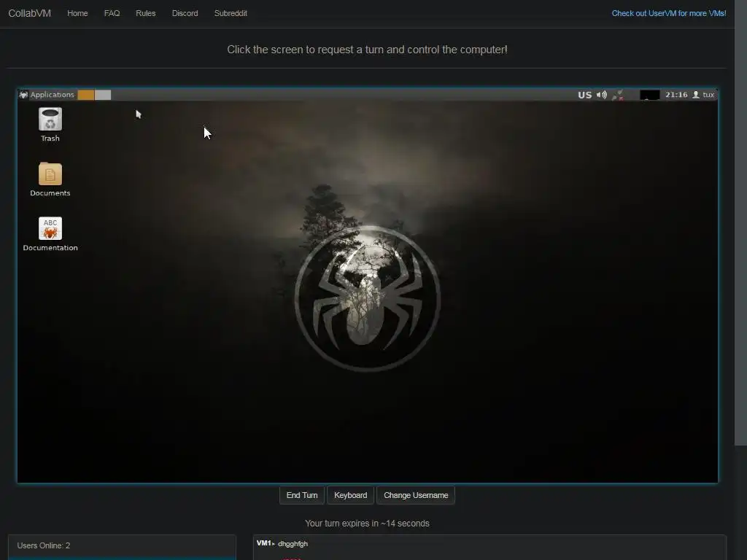Viewport: 747px width, 560px height.
Task: Open the FAQ nav link
Action: tap(112, 13)
